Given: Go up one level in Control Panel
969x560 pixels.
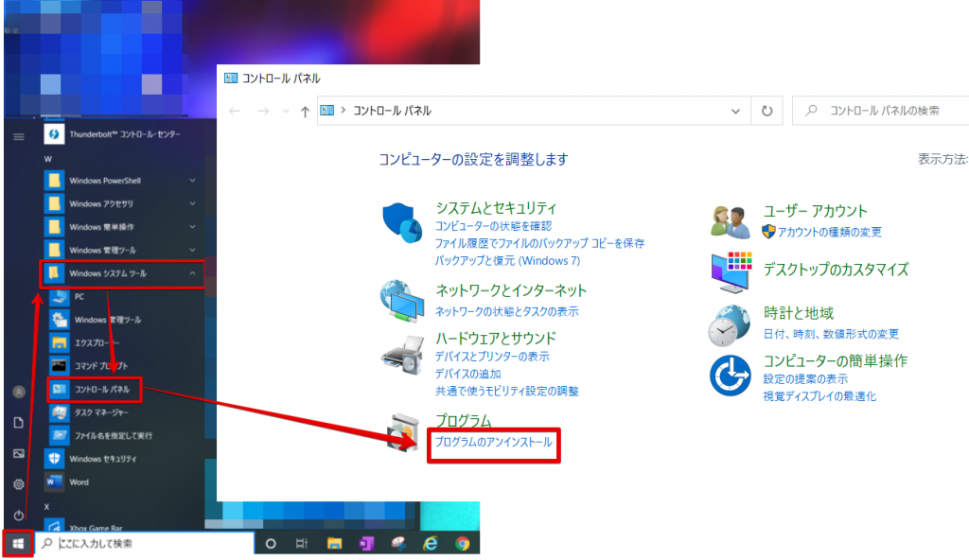Looking at the screenshot, I should point(305,112).
